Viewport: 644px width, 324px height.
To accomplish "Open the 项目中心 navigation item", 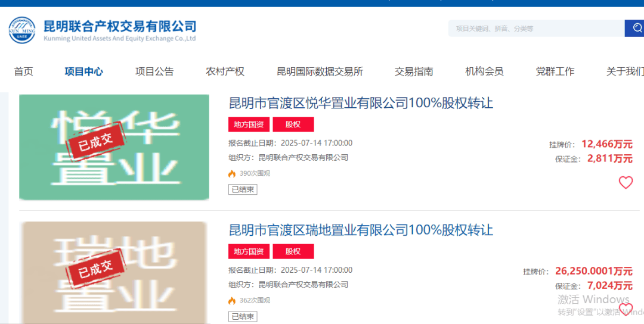I will (x=84, y=71).
